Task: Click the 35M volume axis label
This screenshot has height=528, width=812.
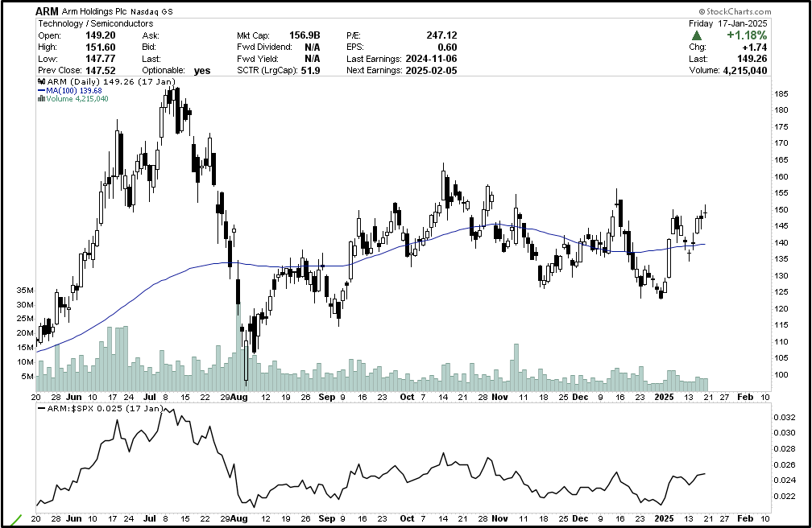Action: point(25,291)
